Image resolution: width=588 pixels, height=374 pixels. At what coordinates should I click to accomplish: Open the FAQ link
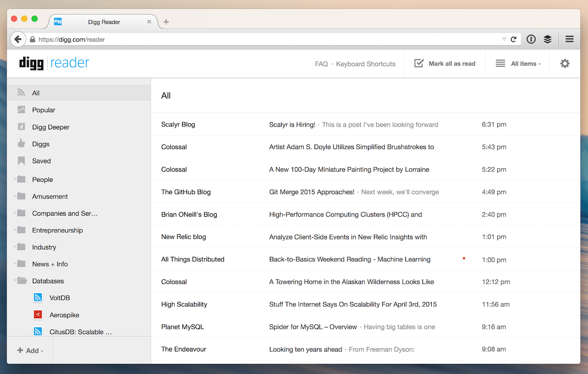[x=321, y=64]
